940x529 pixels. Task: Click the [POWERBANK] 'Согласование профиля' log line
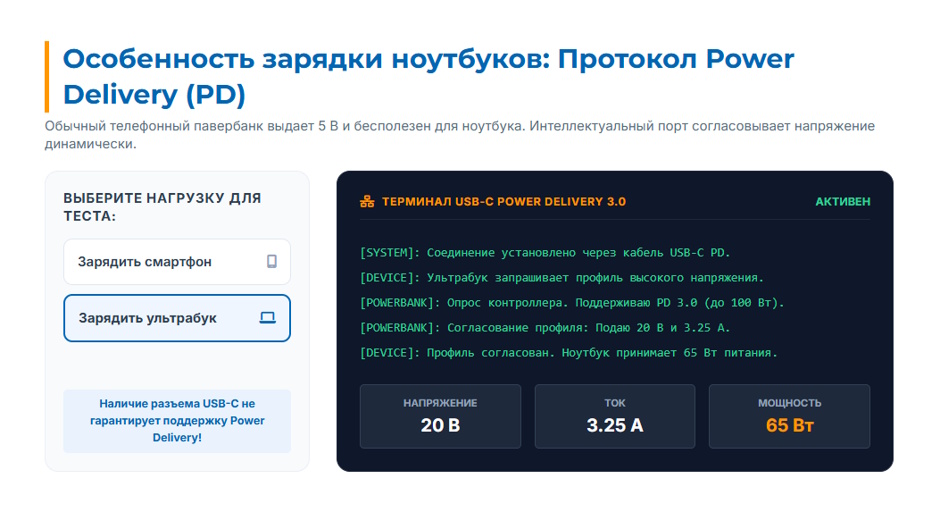click(x=544, y=328)
